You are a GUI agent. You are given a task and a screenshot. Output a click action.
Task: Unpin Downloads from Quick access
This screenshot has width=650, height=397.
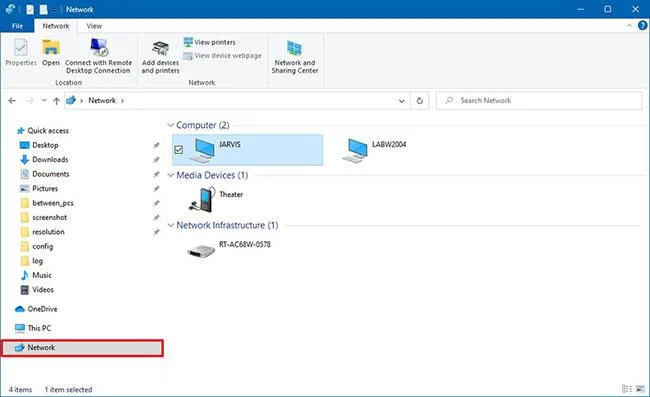pyautogui.click(x=156, y=160)
